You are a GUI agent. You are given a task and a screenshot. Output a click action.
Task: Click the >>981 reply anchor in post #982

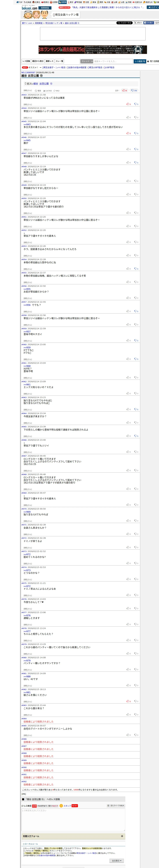[x=27, y=692]
